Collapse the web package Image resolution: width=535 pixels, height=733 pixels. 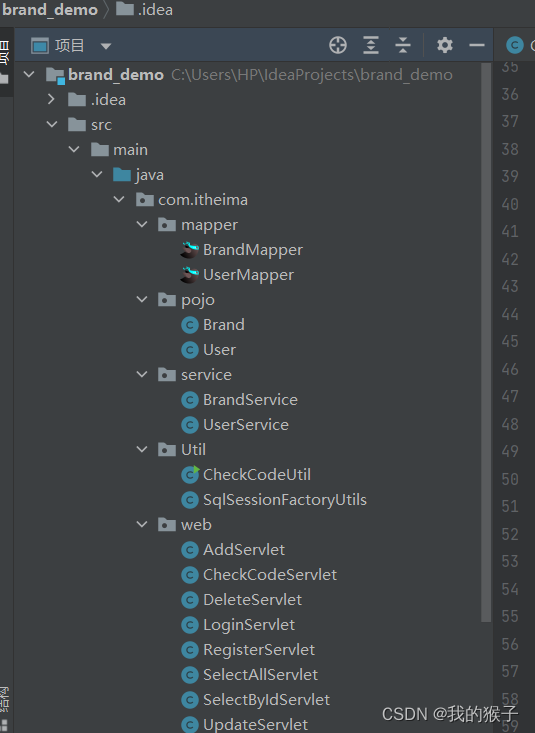coord(142,525)
